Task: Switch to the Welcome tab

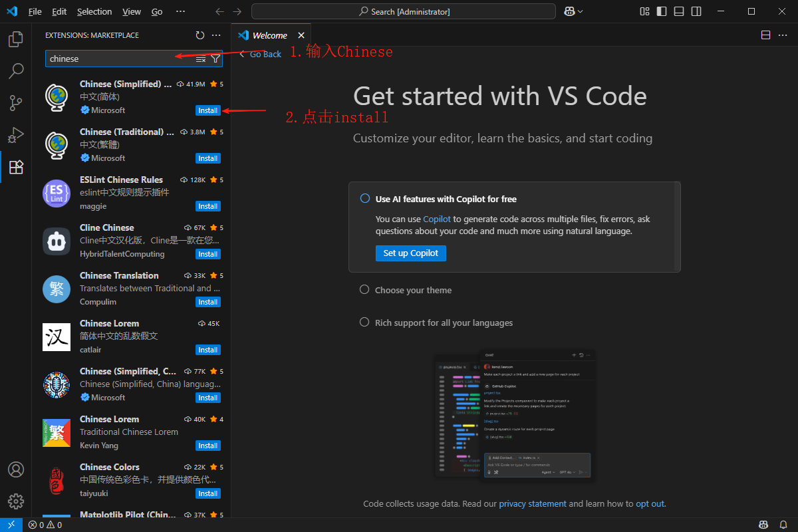Action: point(271,35)
